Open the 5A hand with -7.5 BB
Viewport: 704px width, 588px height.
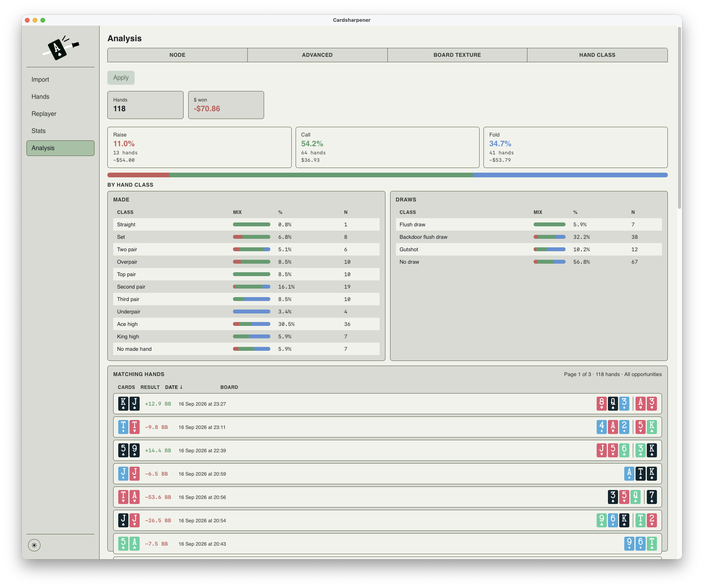click(x=387, y=544)
